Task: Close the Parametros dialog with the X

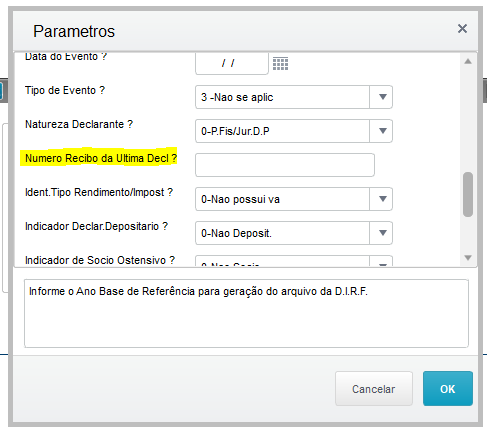Action: pos(462,29)
